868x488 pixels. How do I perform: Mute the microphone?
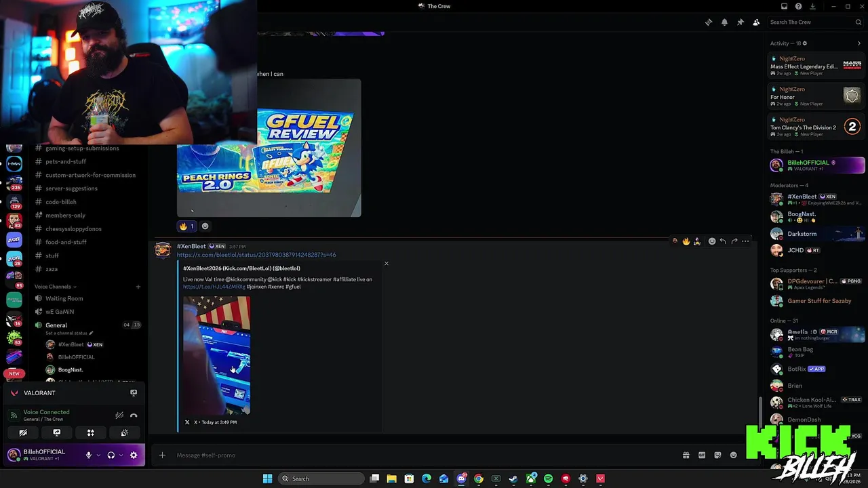coord(88,455)
